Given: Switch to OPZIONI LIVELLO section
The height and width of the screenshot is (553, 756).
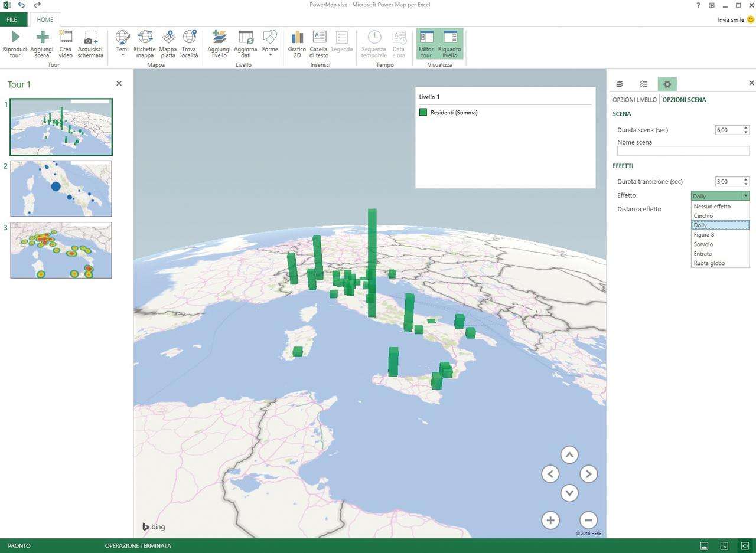Looking at the screenshot, I should pos(634,100).
